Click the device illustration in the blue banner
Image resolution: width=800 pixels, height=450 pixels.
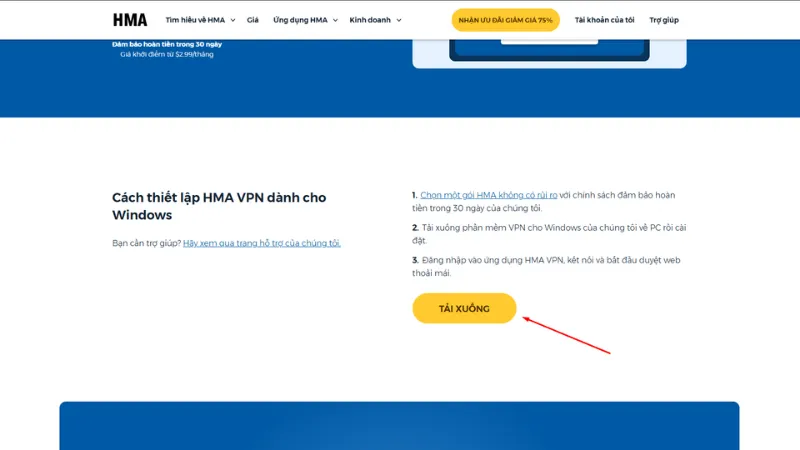(x=549, y=52)
